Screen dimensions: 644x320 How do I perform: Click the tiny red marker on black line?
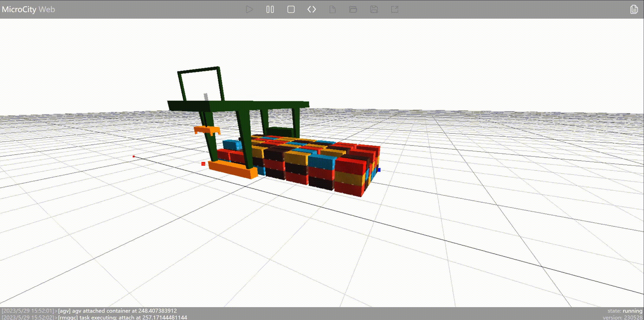pyautogui.click(x=134, y=156)
